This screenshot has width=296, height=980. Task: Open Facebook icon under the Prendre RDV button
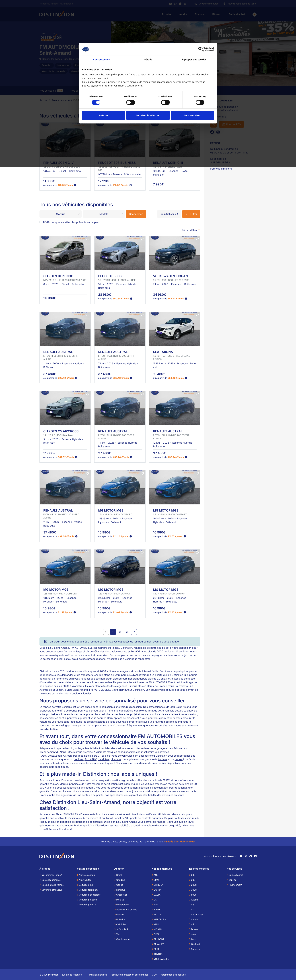pyautogui.click(x=212, y=132)
